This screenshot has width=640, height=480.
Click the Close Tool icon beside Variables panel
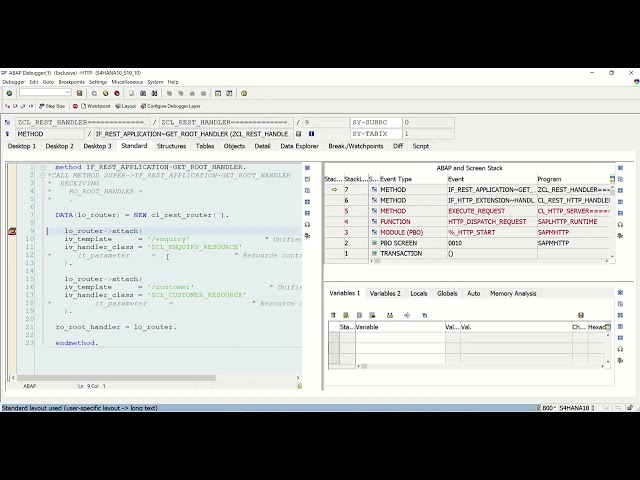pos(620,293)
